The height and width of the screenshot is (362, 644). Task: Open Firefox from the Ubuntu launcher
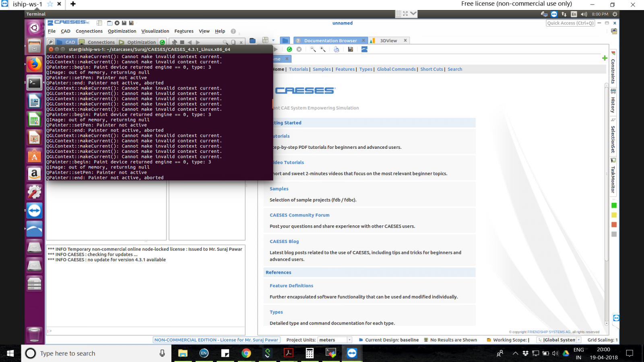tap(34, 64)
